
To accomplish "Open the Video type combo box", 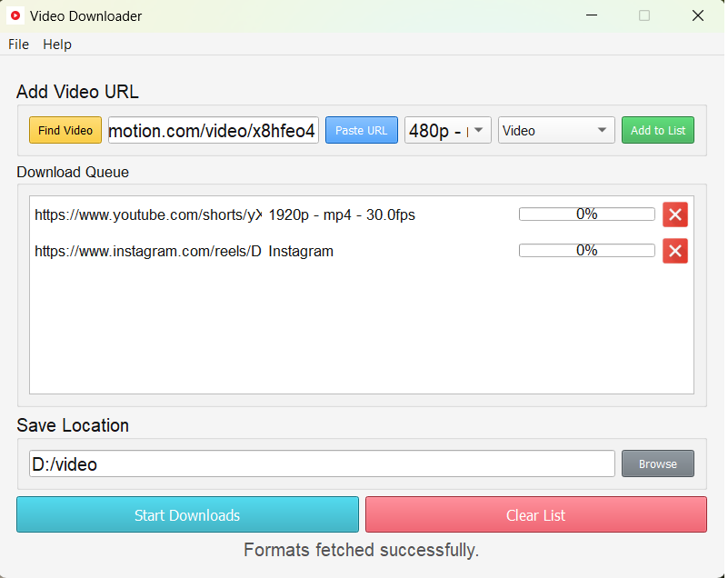I will [556, 130].
